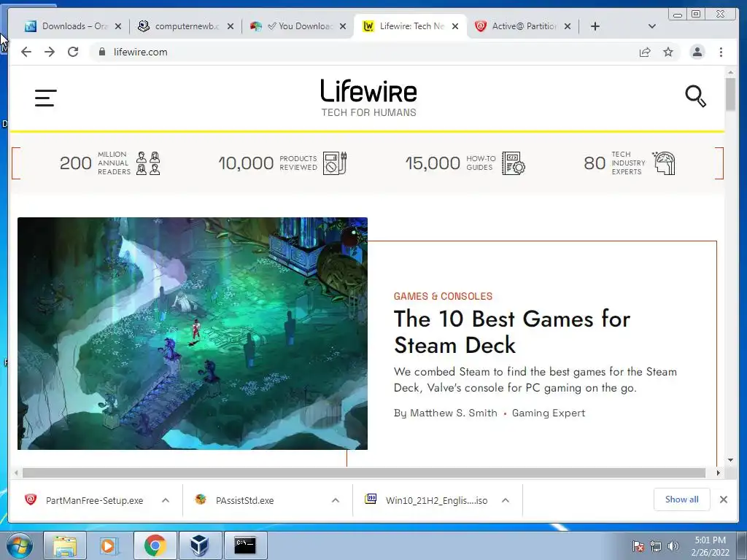The image size is (747, 560).
Task: Click the taskbar clock showing 5:01 PM
Action: [710, 546]
